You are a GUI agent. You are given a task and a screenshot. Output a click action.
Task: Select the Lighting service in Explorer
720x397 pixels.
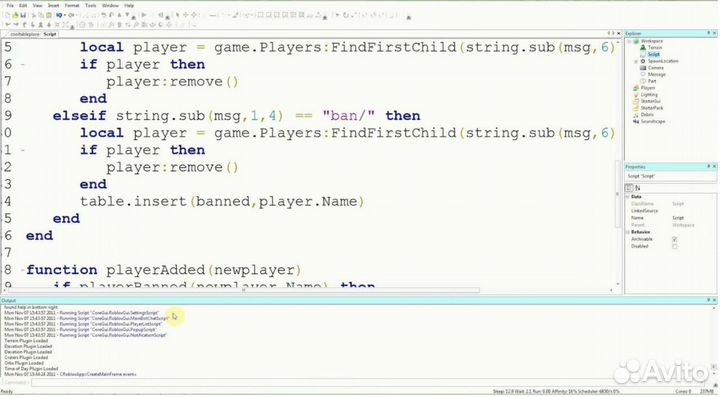649,95
